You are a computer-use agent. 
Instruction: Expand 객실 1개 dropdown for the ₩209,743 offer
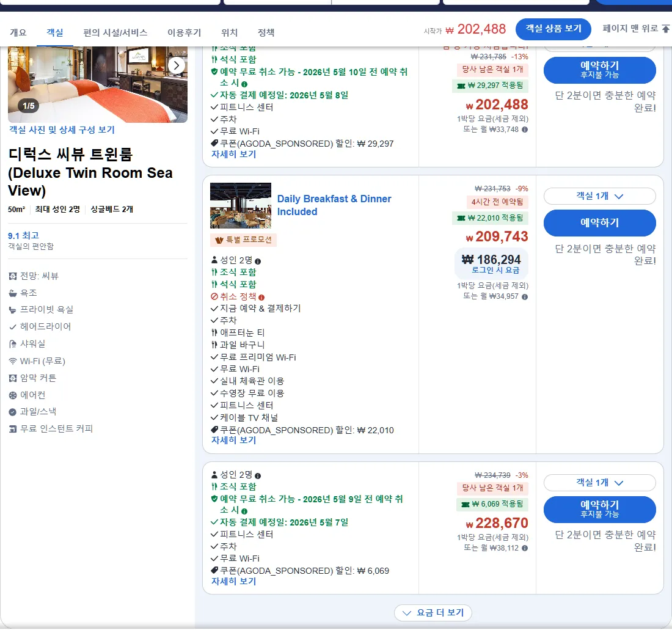click(x=599, y=196)
